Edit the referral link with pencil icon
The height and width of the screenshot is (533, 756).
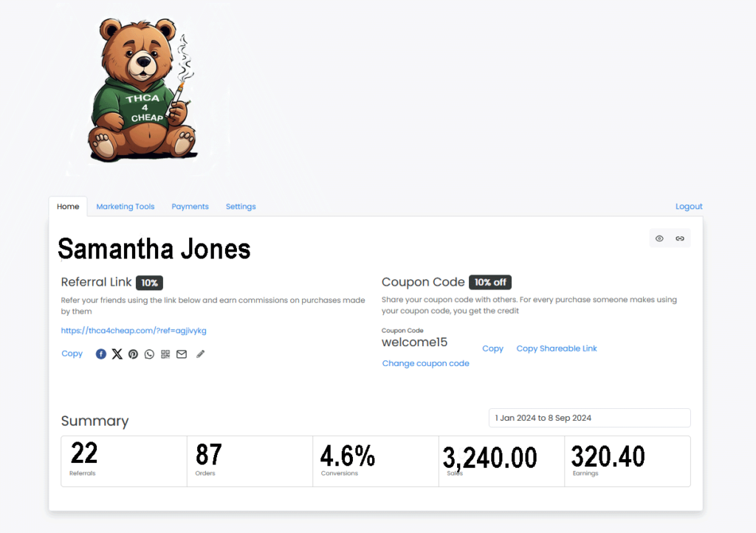pos(201,354)
